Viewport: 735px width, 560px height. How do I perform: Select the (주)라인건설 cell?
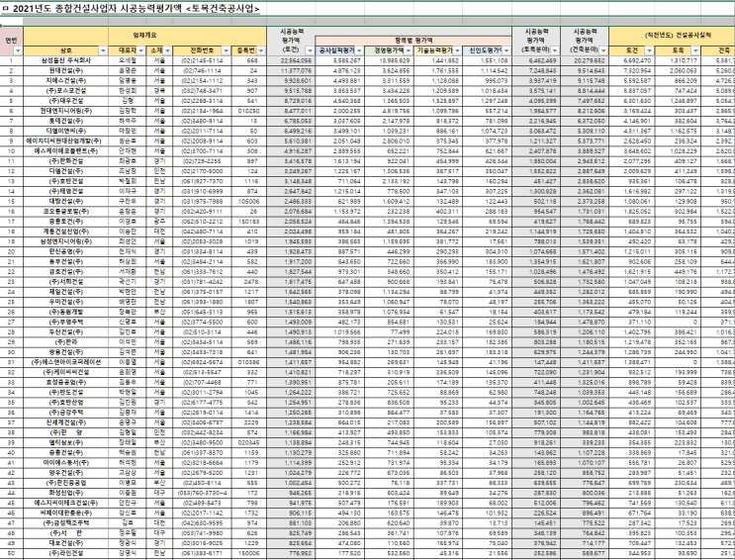pos(65,553)
